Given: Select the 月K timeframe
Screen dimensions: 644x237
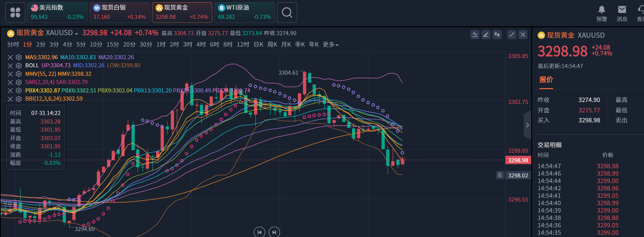Looking at the screenshot, I should click(286, 44).
